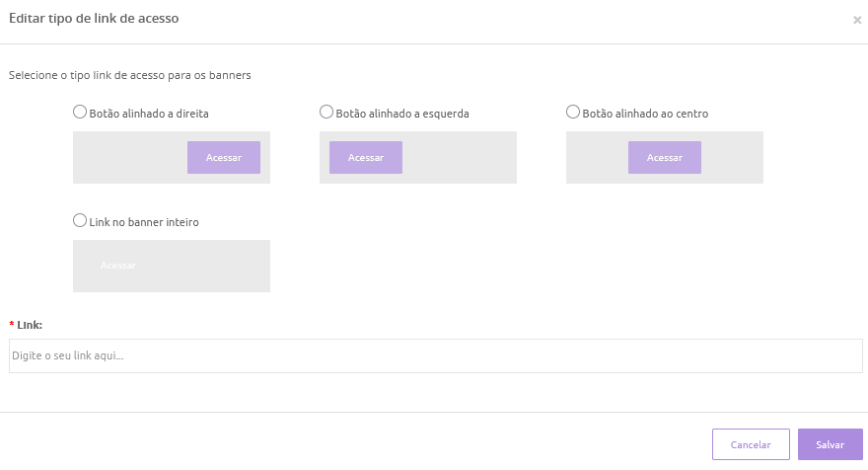Screen dimensions: 868x470
Task: Choose the 'Botão alinhado a esquerda' radio button
Action: pyautogui.click(x=326, y=113)
